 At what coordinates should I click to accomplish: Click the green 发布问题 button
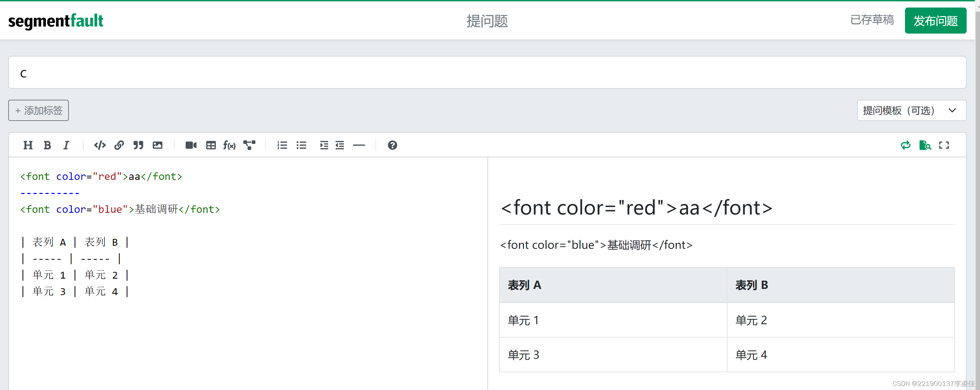click(935, 21)
